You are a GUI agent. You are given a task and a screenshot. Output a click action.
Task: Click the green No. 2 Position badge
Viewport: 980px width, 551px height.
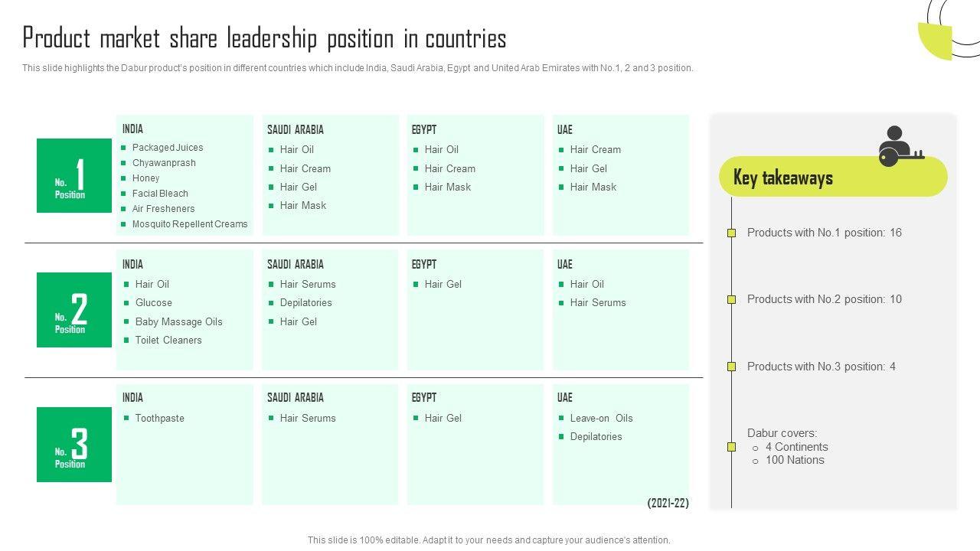click(x=74, y=310)
